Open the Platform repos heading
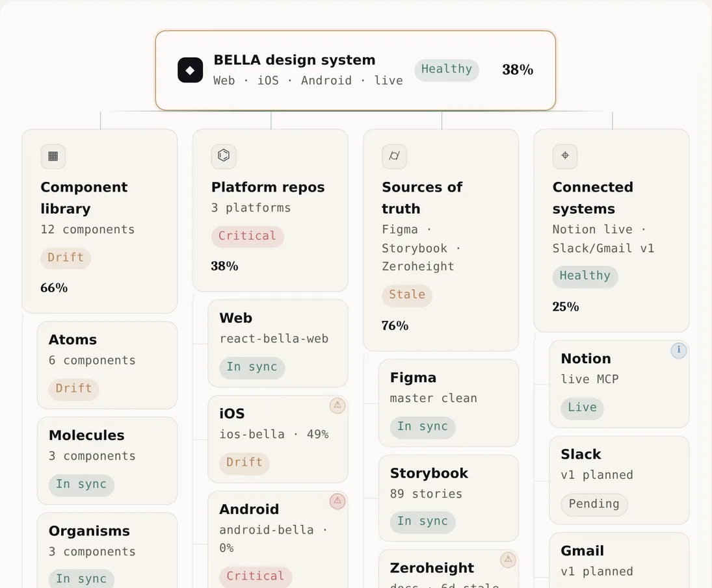712x588 pixels. pos(268,187)
